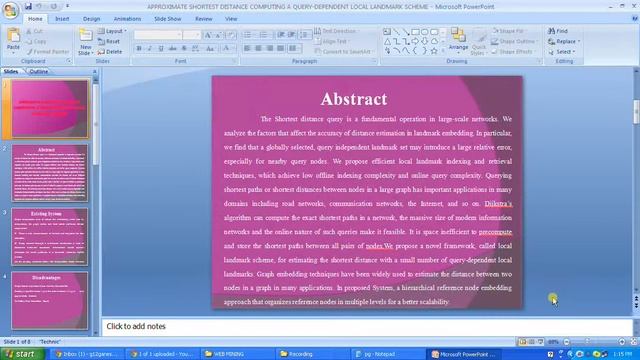Toggle Text Shadow formatting
This screenshot has width=640, height=360.
(x=184, y=49)
